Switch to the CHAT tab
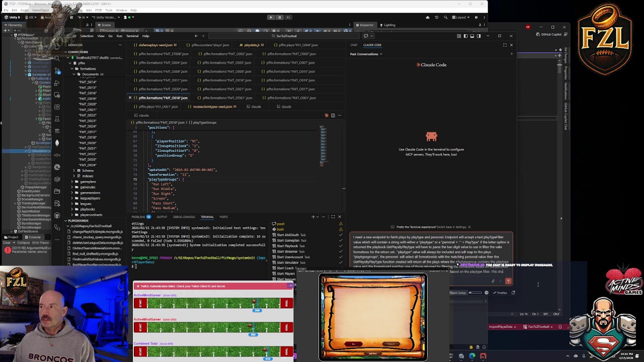The width and height of the screenshot is (644, 362). [354, 45]
